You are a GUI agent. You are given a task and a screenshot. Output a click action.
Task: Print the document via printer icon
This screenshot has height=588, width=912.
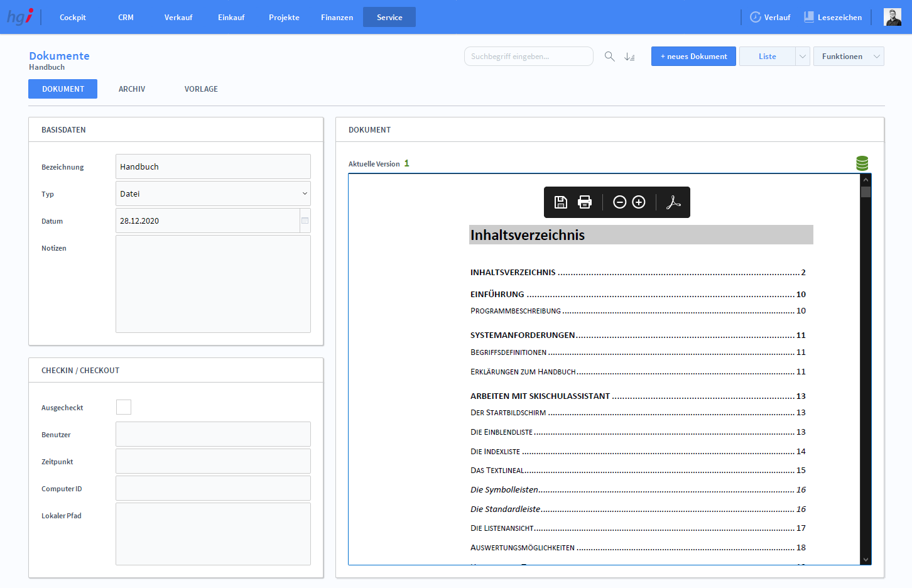(585, 202)
